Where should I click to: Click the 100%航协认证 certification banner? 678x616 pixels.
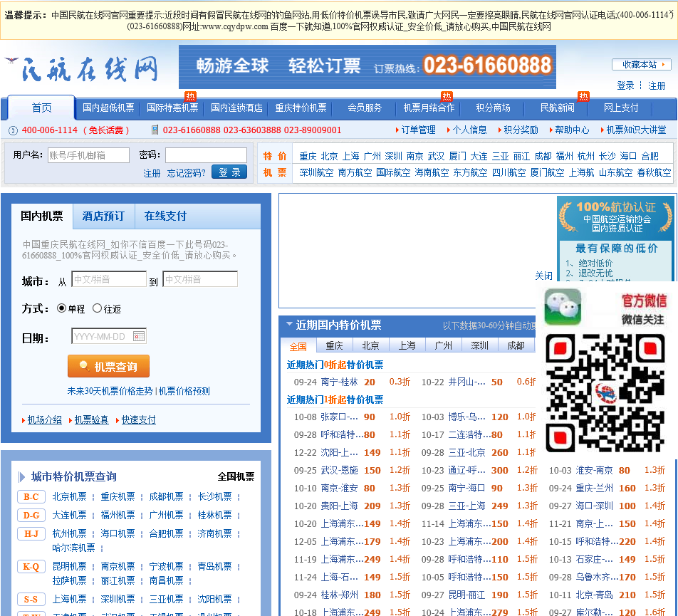616,217
